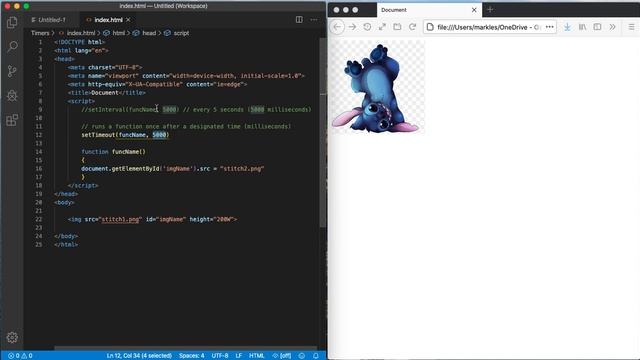Click the browser full screen arrows icon
This screenshot has height=360, width=640.
pos(382,27)
